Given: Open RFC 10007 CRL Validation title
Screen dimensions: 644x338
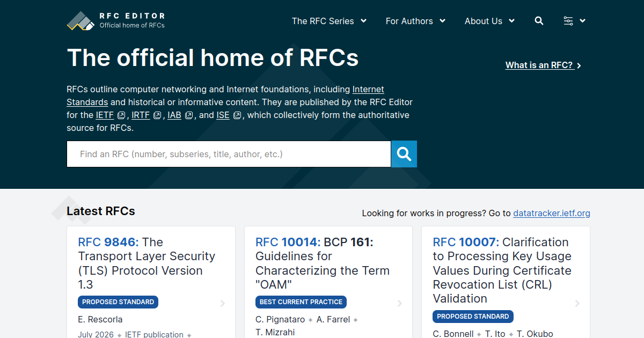Looking at the screenshot, I should coord(502,270).
